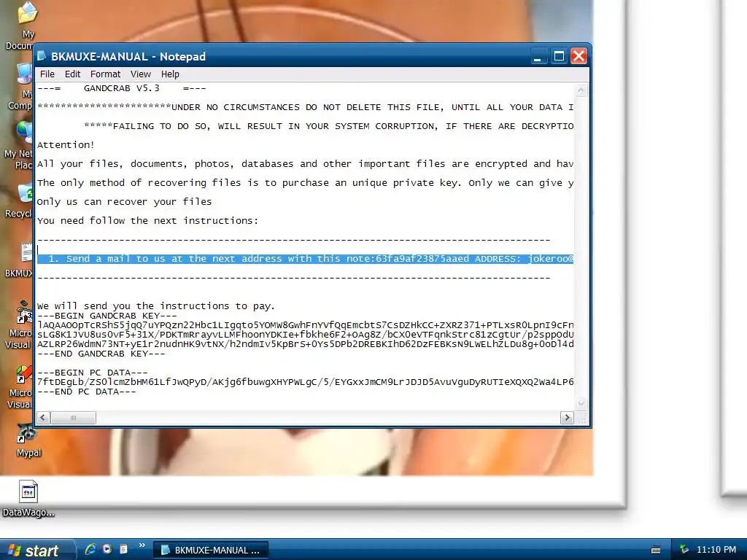Minimize the BKMUXE-MANUAL Notepad window

(x=538, y=56)
